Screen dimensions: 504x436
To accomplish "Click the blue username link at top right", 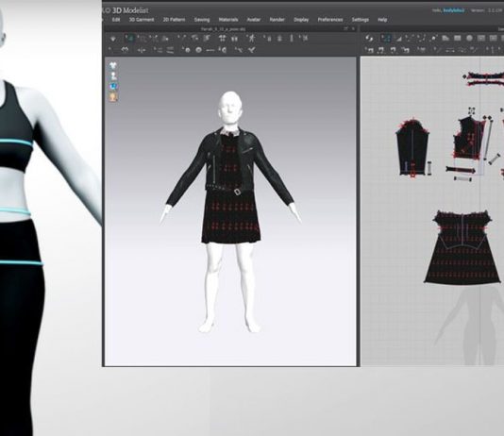I will click(454, 10).
